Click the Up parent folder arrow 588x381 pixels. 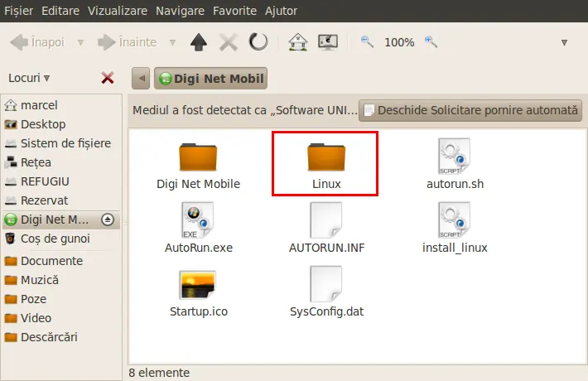(199, 42)
